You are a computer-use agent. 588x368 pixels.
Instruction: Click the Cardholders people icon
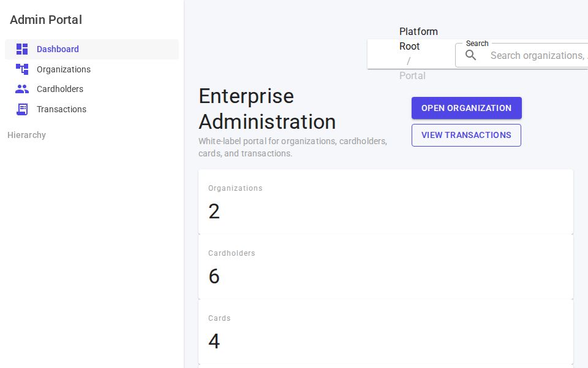(22, 89)
